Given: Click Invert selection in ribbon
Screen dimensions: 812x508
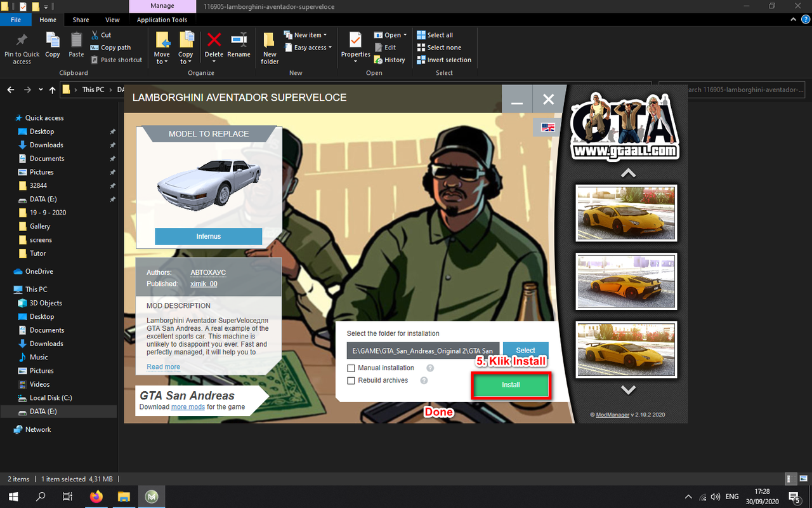Looking at the screenshot, I should click(x=444, y=60).
